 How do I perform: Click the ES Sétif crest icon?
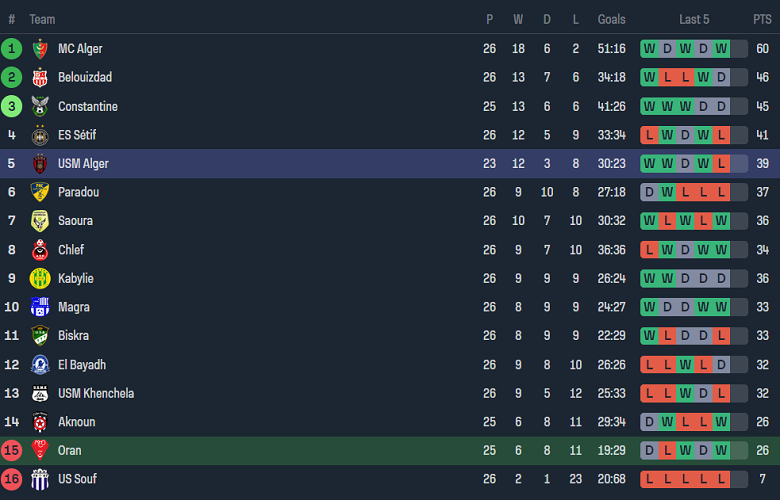(x=40, y=135)
